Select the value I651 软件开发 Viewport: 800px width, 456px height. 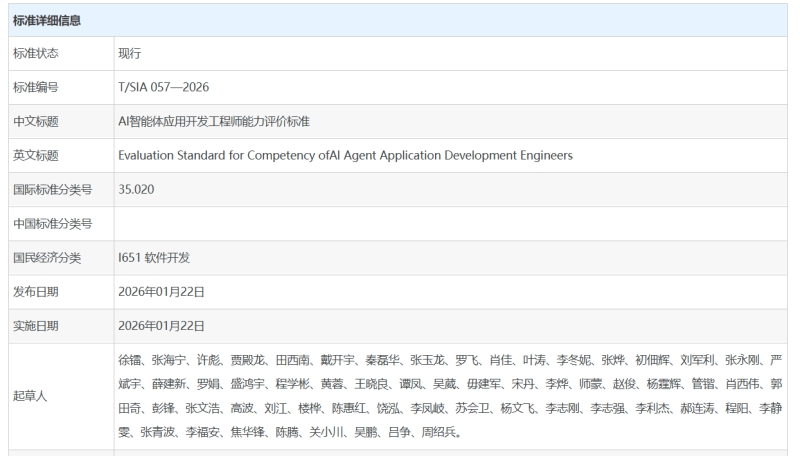click(154, 258)
